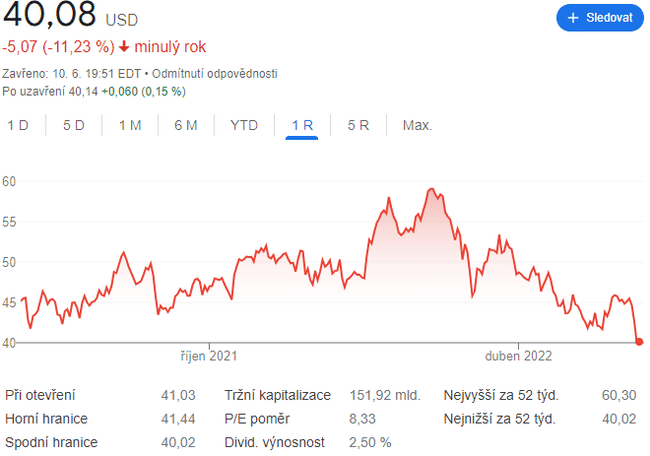The image size is (650, 456).
Task: Click the plus icon in Sledovat button
Action: [x=573, y=18]
